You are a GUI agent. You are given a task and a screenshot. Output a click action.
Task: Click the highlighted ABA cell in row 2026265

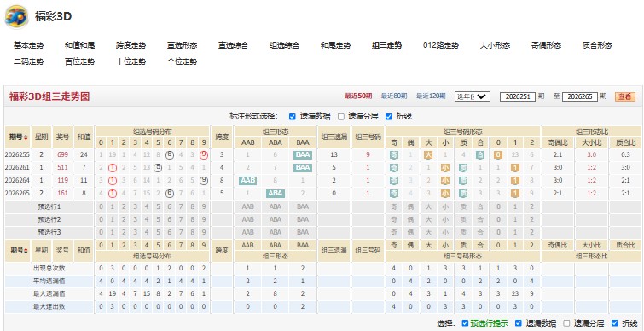point(276,193)
